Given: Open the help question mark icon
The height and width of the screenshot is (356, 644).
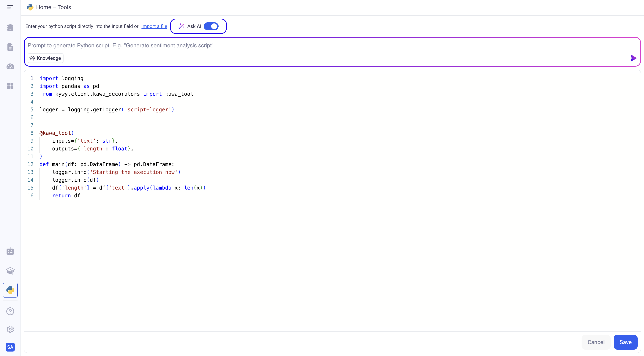Looking at the screenshot, I should click(x=10, y=311).
